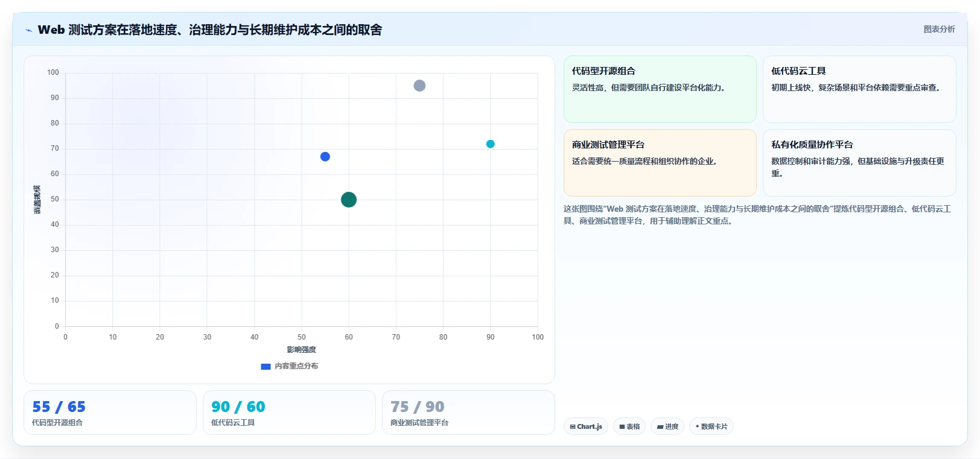Viewport: 980px width, 459px height.
Task: Click the 图表分析 label in the header
Action: tap(939, 29)
